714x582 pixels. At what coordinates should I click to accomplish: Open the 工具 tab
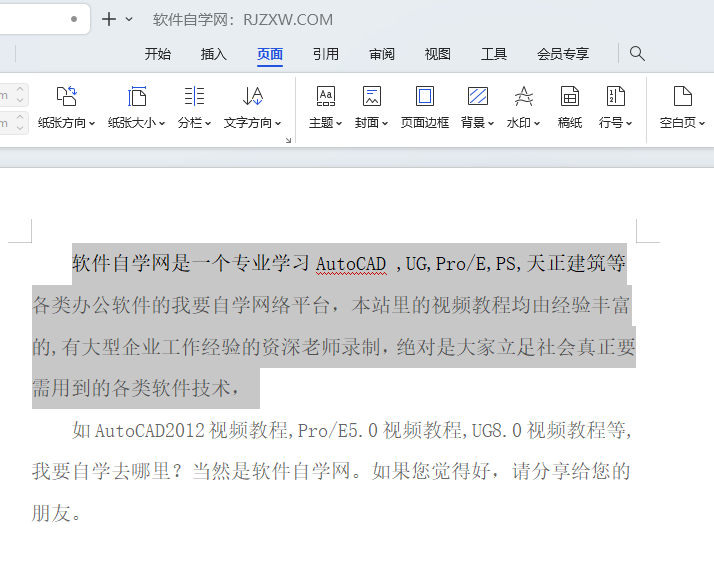[494, 54]
